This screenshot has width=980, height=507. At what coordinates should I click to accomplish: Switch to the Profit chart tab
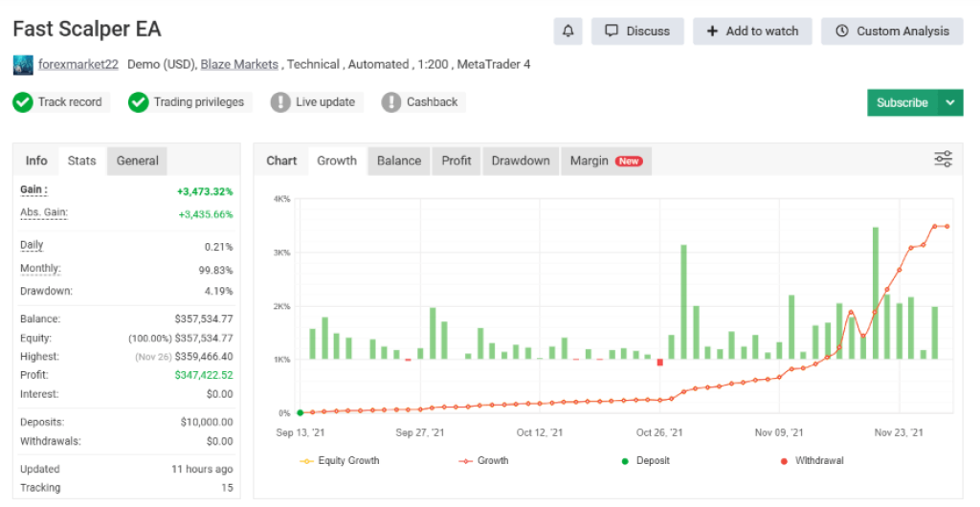(457, 161)
